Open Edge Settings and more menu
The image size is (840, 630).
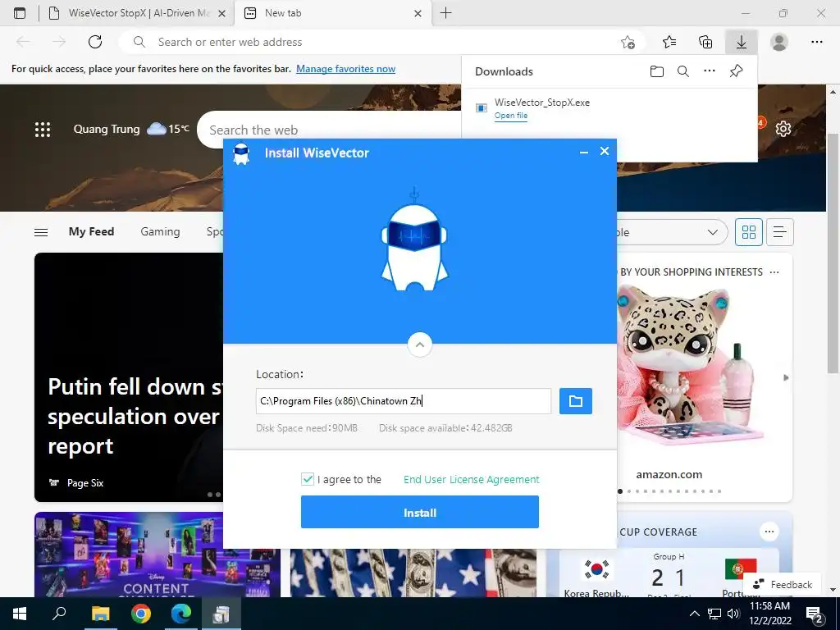tap(816, 42)
